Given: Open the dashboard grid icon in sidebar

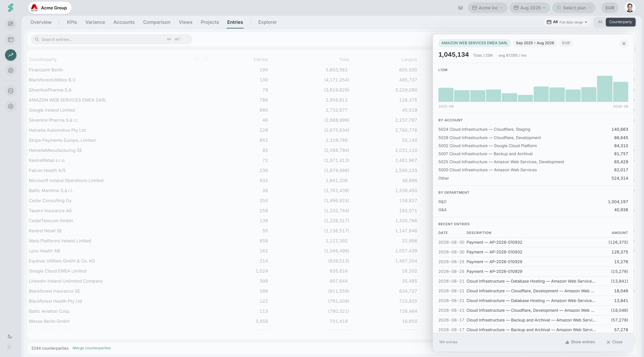Looking at the screenshot, I should [11, 24].
